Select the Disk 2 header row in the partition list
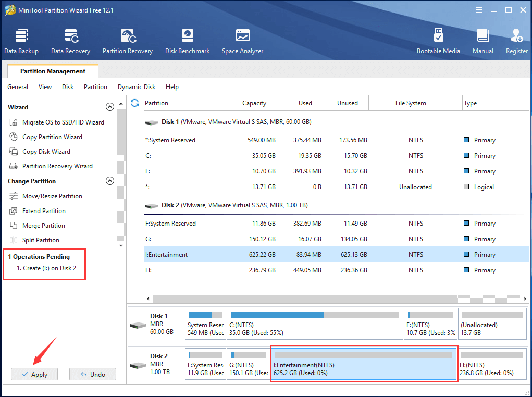 point(336,205)
